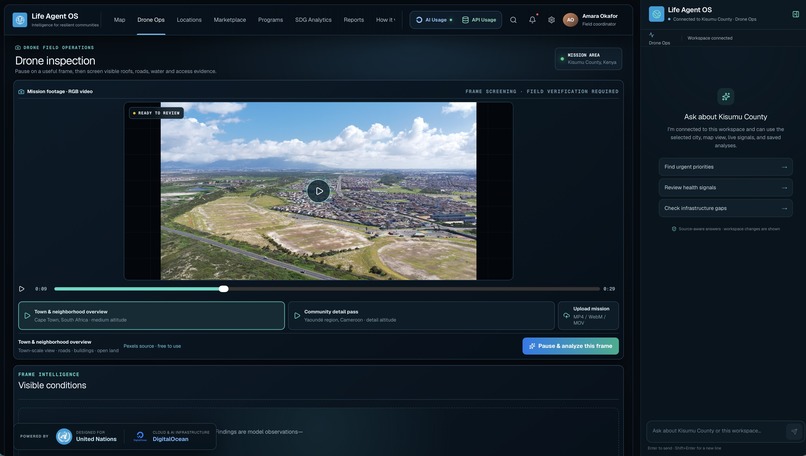This screenshot has height=456, width=806.
Task: Click the camera icon next to Mission footage
Action: coord(21,92)
